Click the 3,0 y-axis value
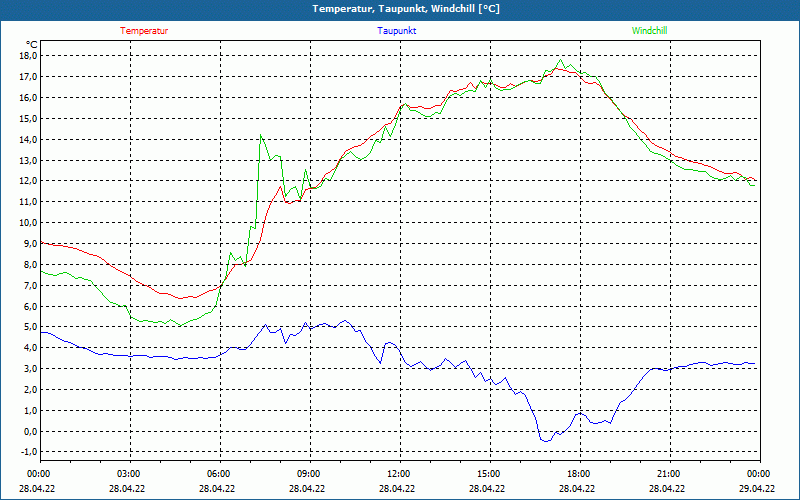 coord(31,368)
